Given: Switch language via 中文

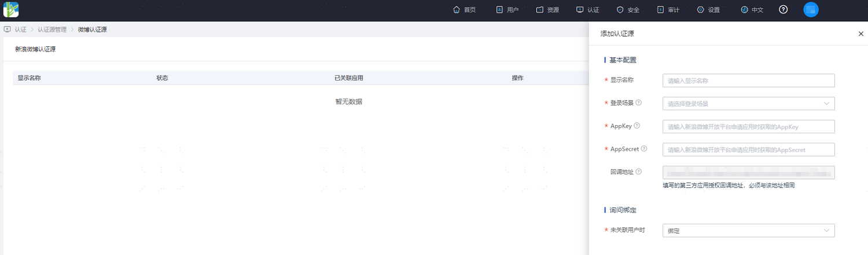Looking at the screenshot, I should point(757,10).
